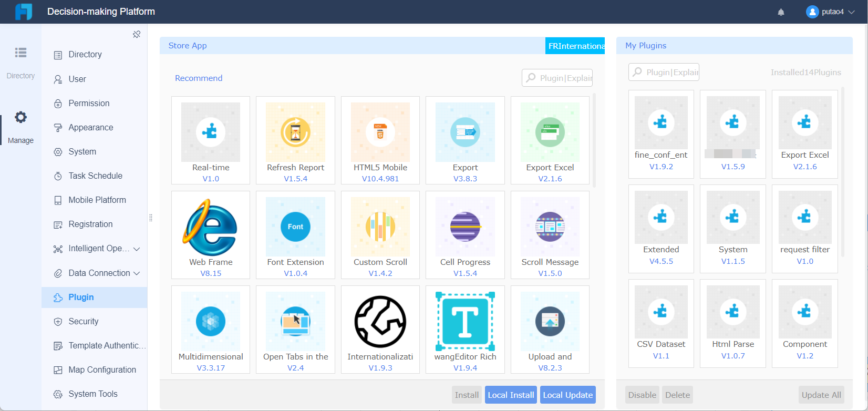Click the greyed Install button
This screenshot has width=868, height=411.
click(x=467, y=395)
